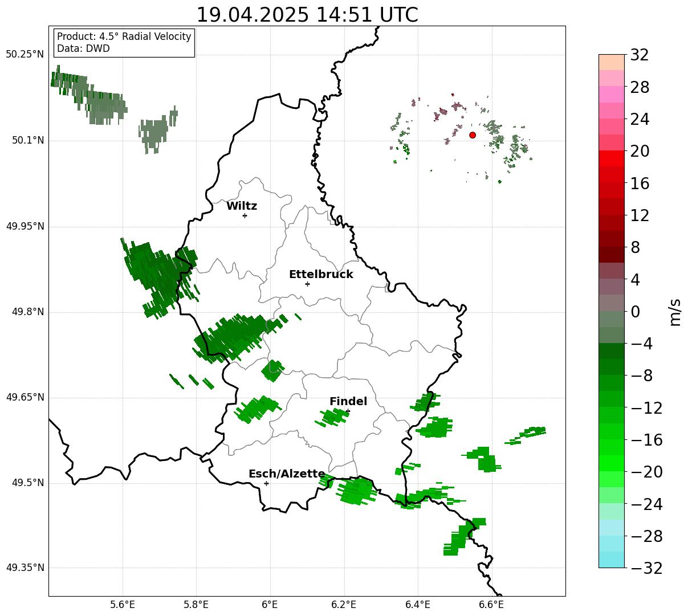Click the colorbar tick label −12

(646, 408)
